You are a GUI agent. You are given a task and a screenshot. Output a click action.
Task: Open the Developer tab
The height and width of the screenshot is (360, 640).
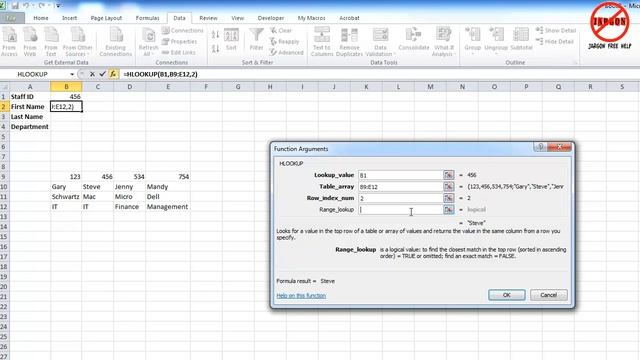(271, 18)
